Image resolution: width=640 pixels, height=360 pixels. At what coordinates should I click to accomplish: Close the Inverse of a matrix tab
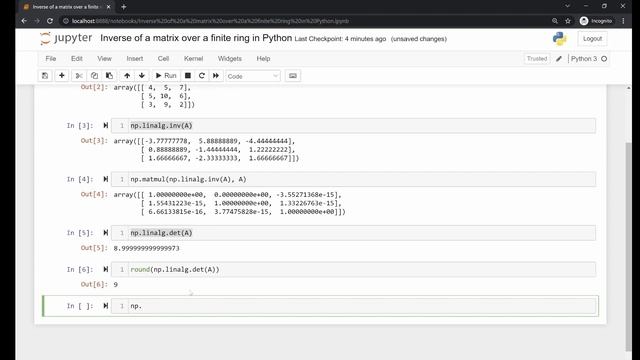point(109,7)
